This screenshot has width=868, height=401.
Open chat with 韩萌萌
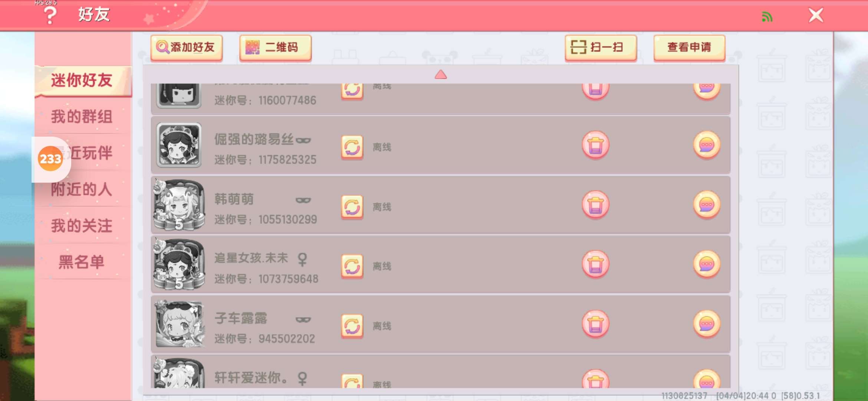point(707,205)
